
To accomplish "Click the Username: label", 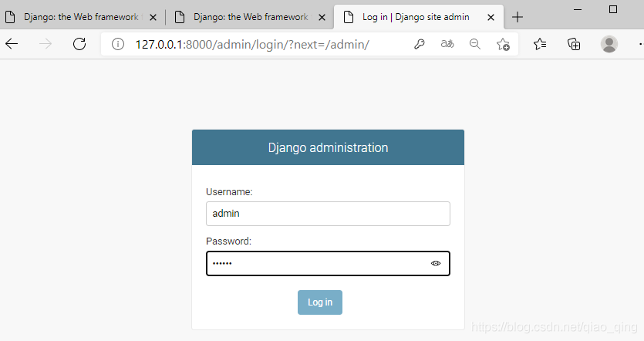I will point(229,192).
